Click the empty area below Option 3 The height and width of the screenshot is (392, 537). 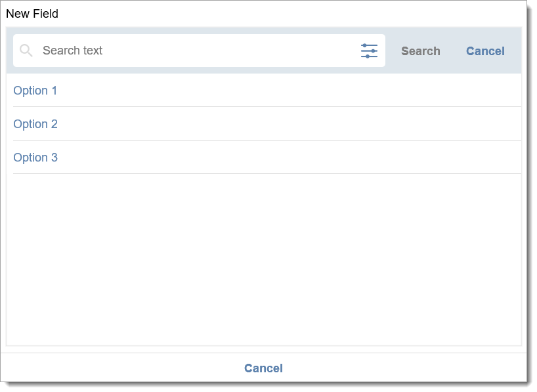pyautogui.click(x=264, y=259)
